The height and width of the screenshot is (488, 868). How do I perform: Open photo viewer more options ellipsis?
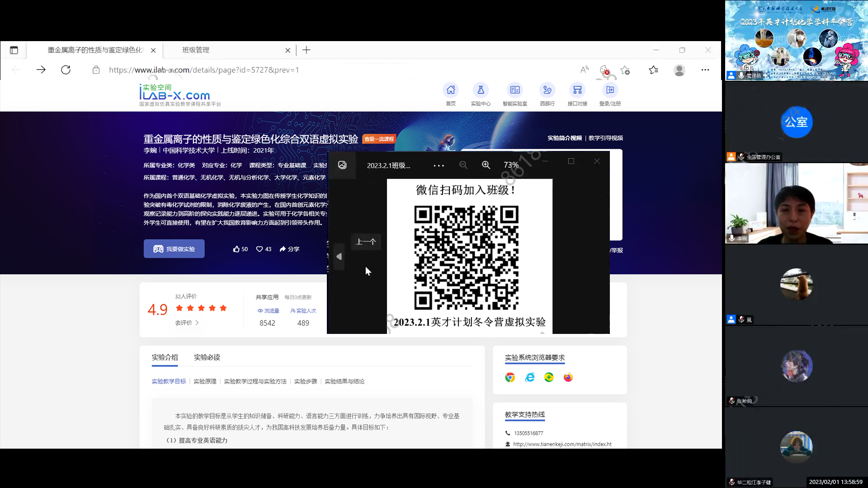439,165
